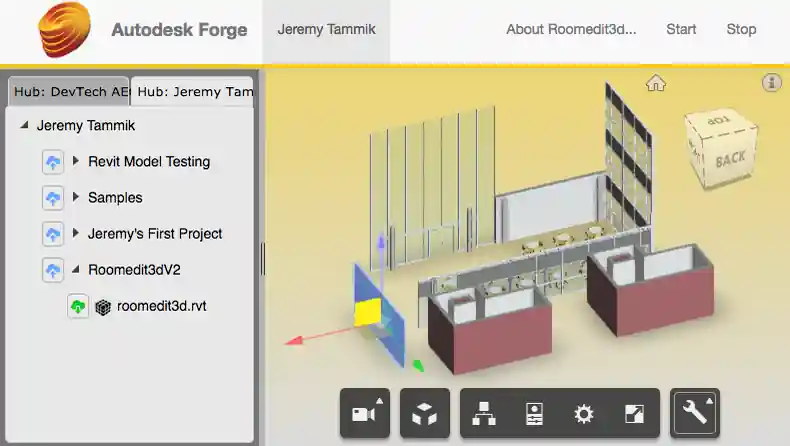Toggle full screen viewer mode

tap(634, 413)
